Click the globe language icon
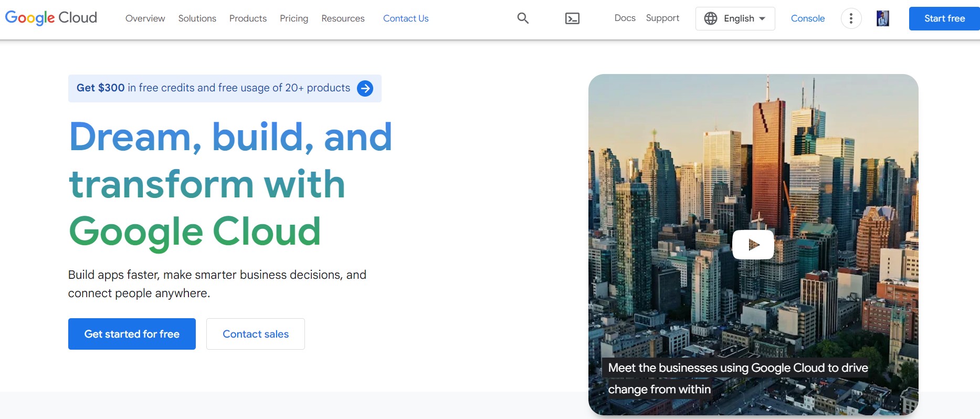This screenshot has height=419, width=980. click(x=711, y=18)
